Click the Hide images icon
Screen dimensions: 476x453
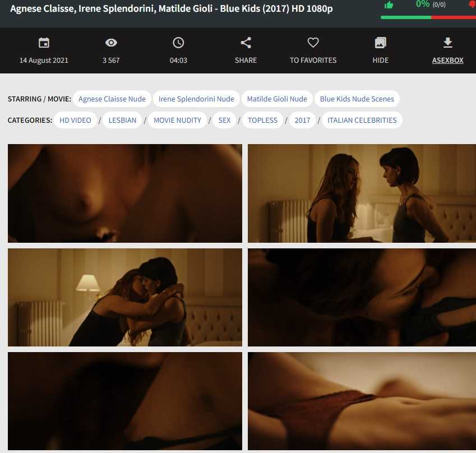(x=380, y=43)
